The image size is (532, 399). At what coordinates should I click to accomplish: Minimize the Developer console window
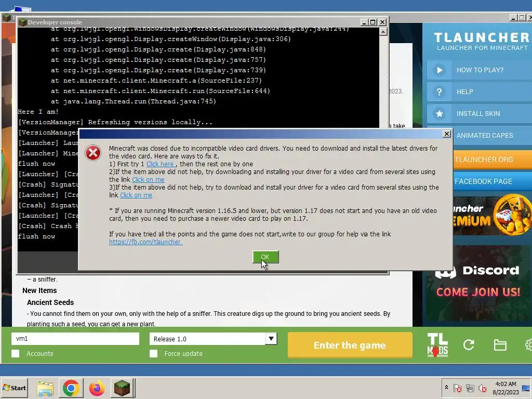364,22
